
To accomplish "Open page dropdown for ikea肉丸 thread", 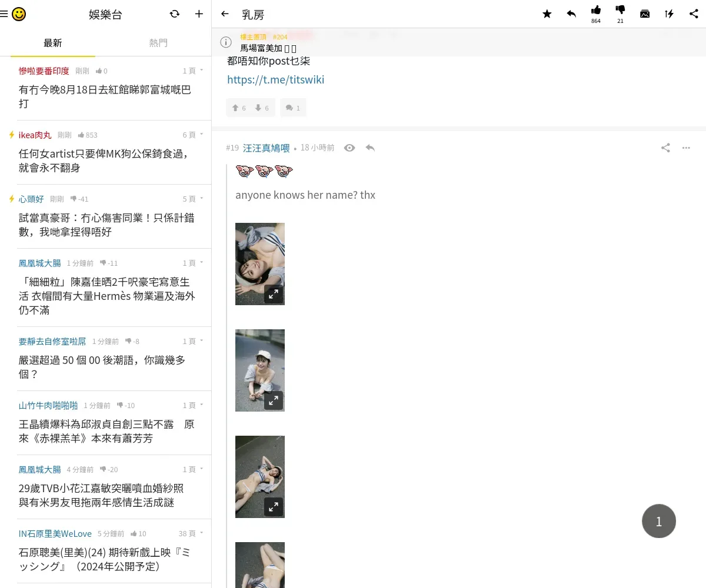I will [193, 135].
